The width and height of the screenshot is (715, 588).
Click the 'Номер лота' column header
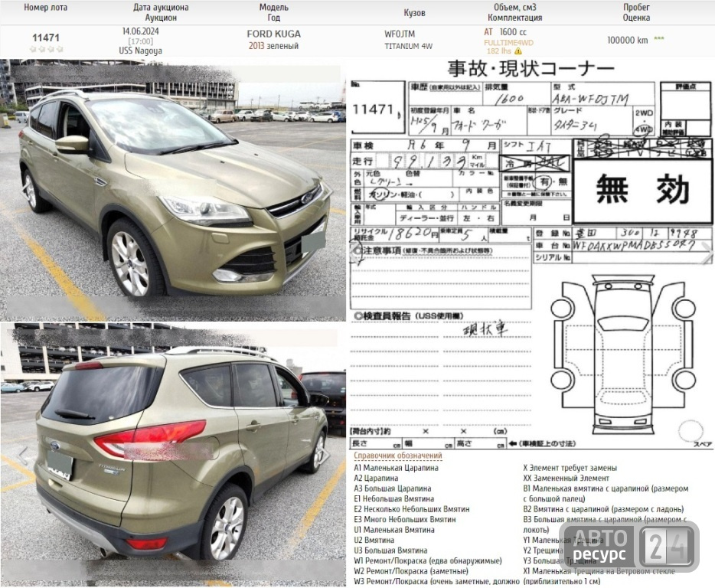click(46, 8)
